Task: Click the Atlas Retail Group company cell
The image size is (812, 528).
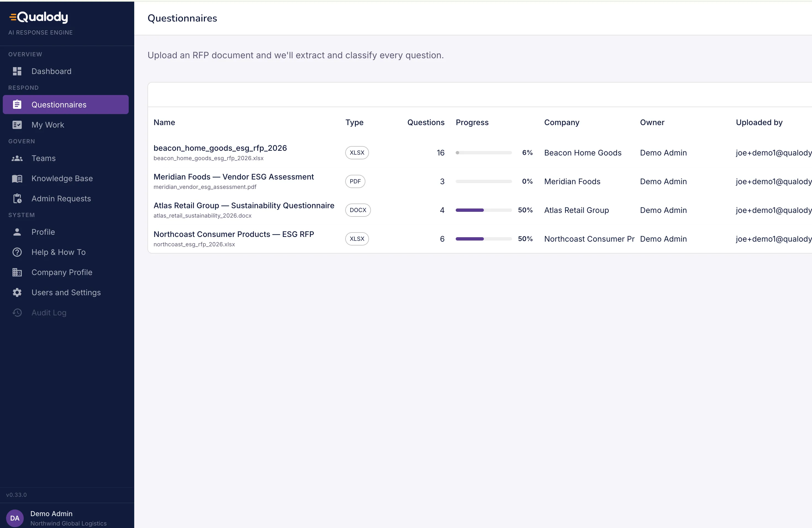Action: coord(576,210)
